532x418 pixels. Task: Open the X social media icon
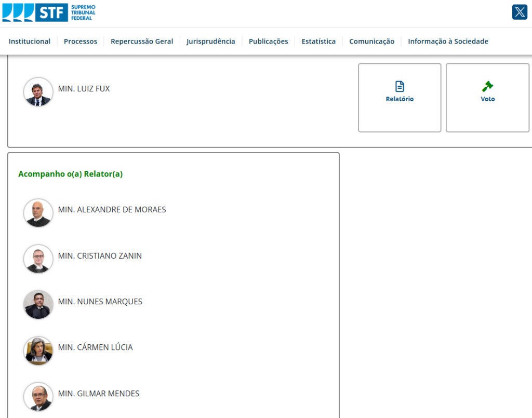coord(520,12)
